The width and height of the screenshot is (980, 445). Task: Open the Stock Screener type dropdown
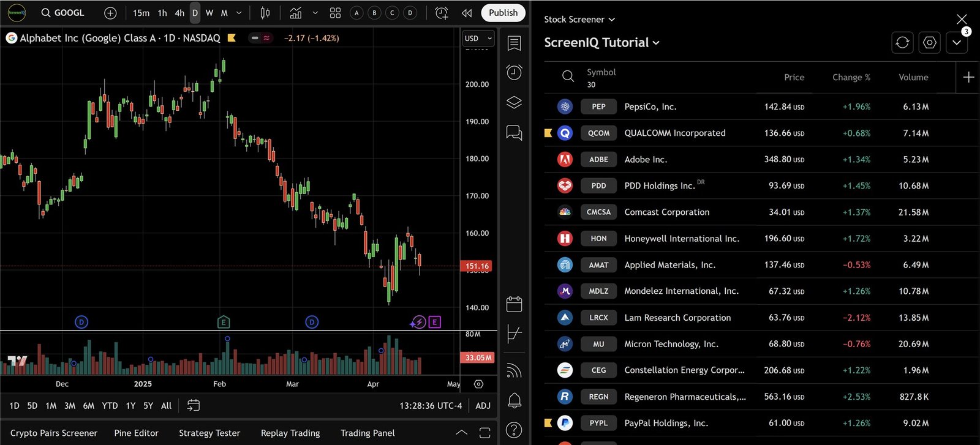579,20
